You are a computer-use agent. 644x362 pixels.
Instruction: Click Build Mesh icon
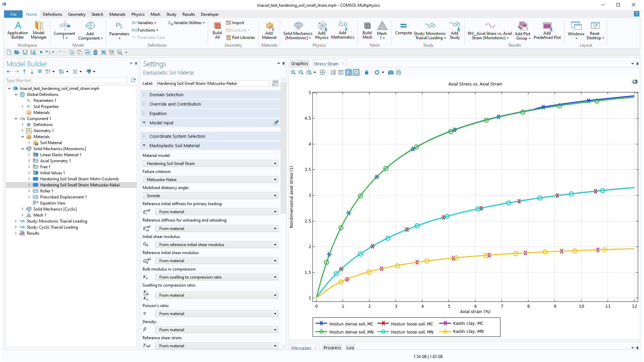pos(367,30)
